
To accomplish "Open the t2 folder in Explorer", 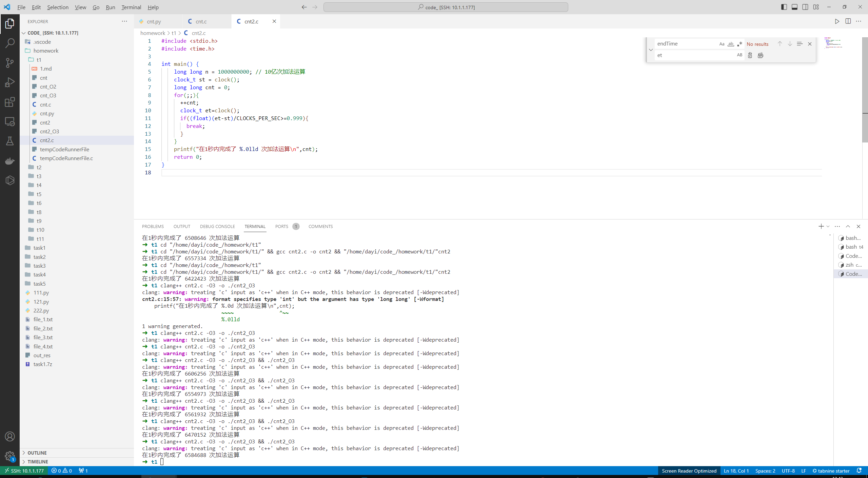I will tap(39, 167).
